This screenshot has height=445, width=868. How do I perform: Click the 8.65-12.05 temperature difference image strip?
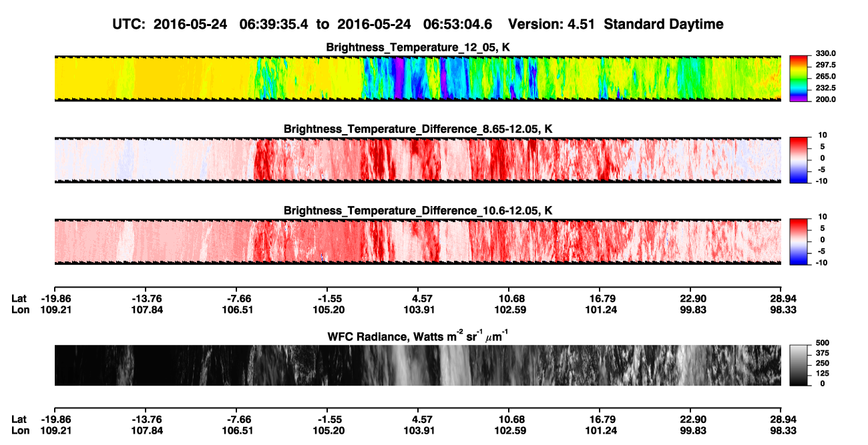417,159
